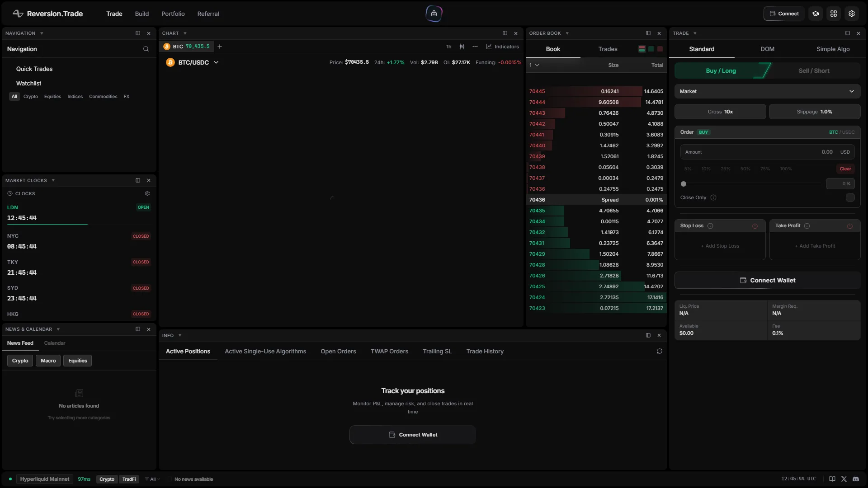868x488 pixels.
Task: Open settings via the gear icon top right
Action: point(852,14)
